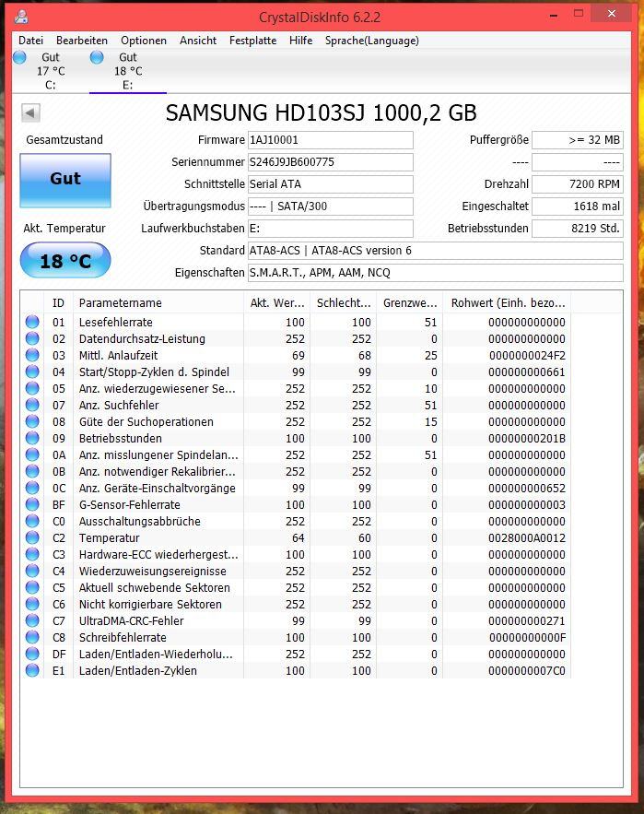Click the status orb of Schreibfehlerrate row

[x=32, y=638]
